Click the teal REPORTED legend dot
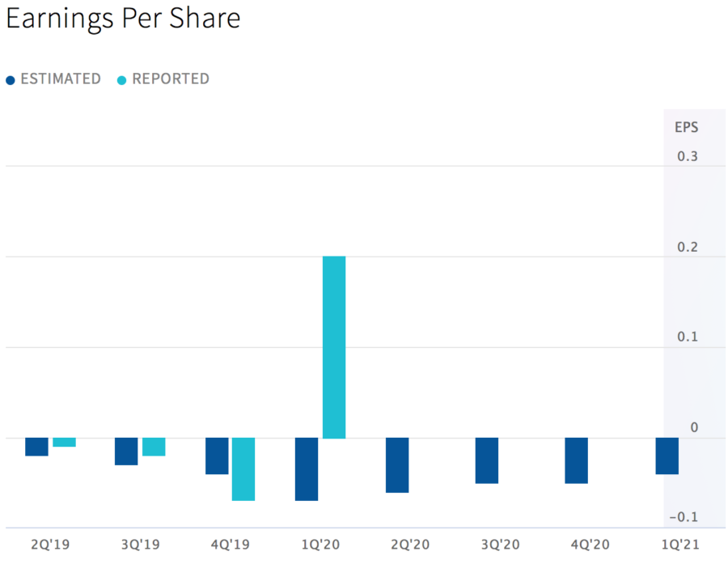 pos(122,80)
